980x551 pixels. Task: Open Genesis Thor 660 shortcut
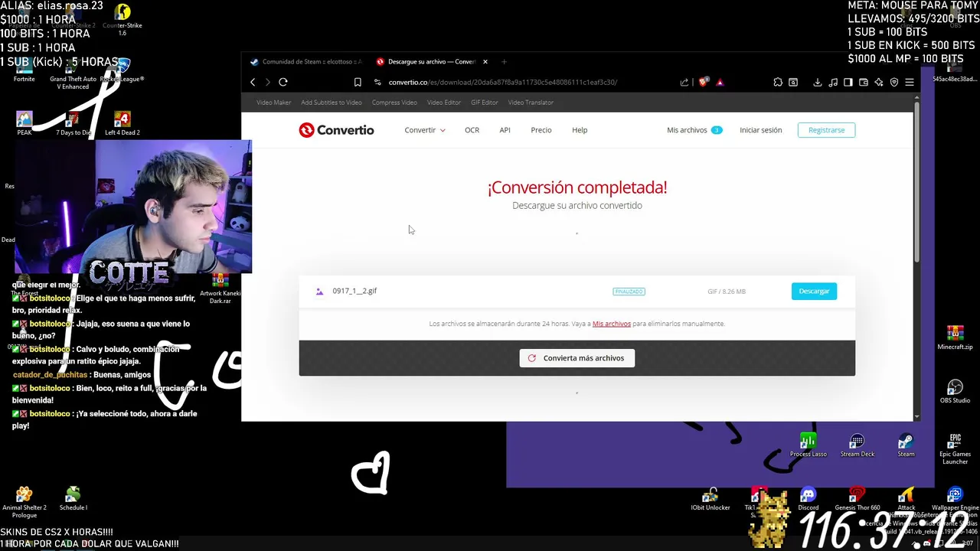click(x=857, y=499)
